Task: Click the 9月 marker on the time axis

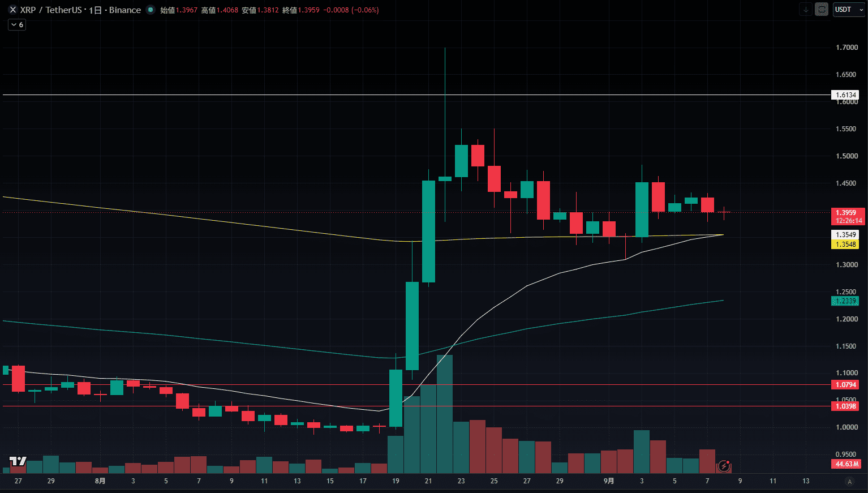Action: [609, 481]
